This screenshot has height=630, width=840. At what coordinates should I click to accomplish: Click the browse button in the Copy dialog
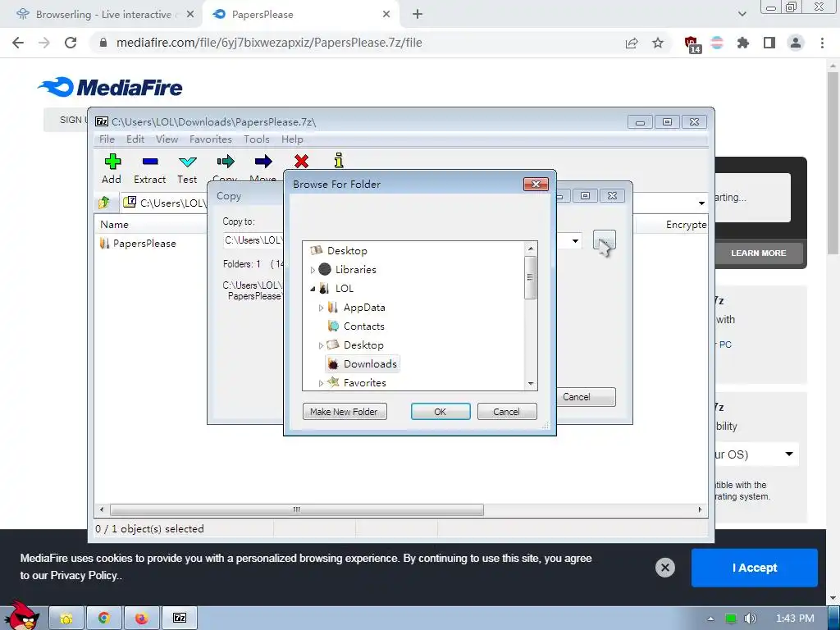tap(605, 240)
